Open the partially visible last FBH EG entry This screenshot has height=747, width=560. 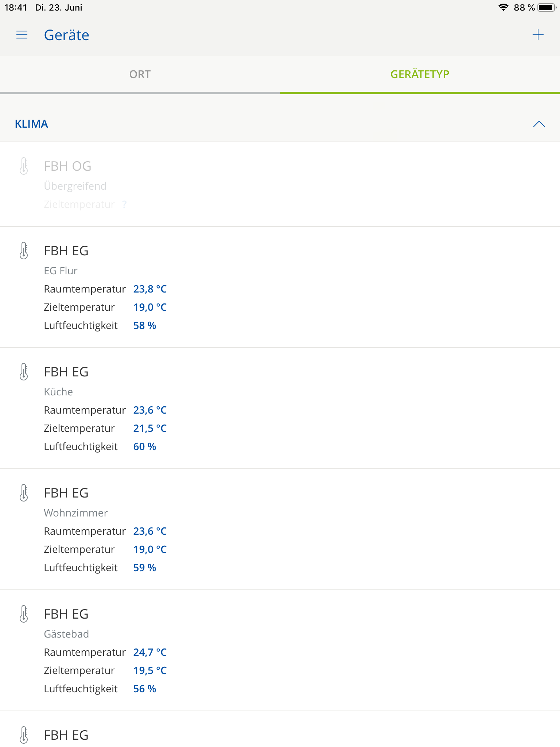click(x=66, y=735)
